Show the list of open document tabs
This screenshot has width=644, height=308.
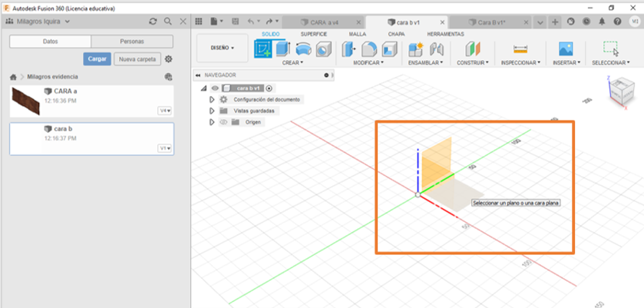click(540, 22)
